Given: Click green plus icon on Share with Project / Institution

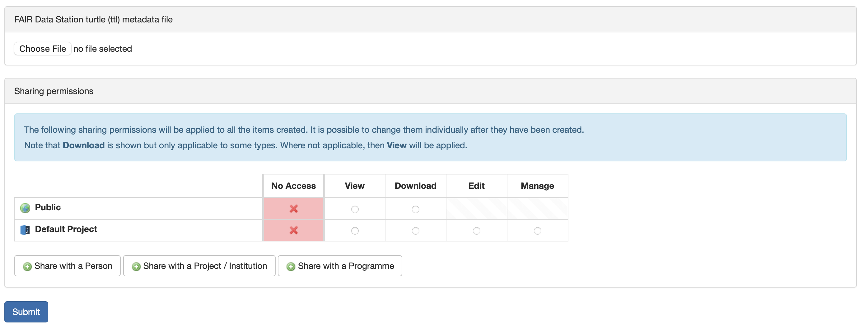Looking at the screenshot, I should tap(136, 267).
